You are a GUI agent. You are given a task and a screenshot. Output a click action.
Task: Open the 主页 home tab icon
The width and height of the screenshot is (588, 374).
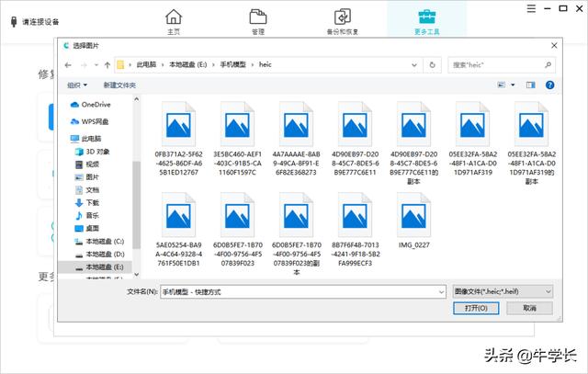[x=174, y=17]
